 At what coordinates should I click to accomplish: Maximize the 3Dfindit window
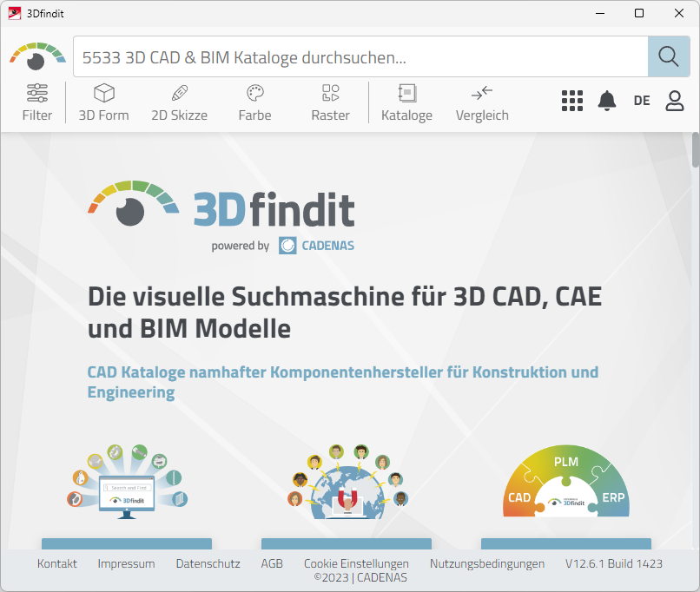pyautogui.click(x=639, y=13)
